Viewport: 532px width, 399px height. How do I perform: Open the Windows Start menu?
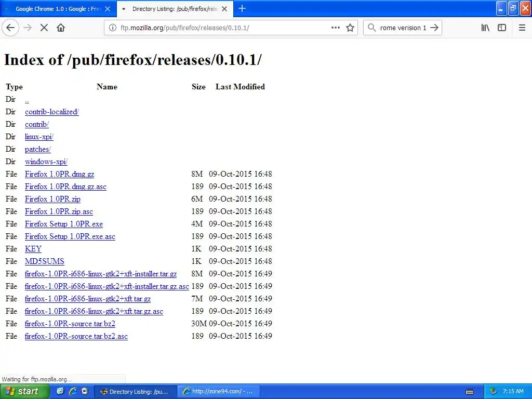coord(25,391)
